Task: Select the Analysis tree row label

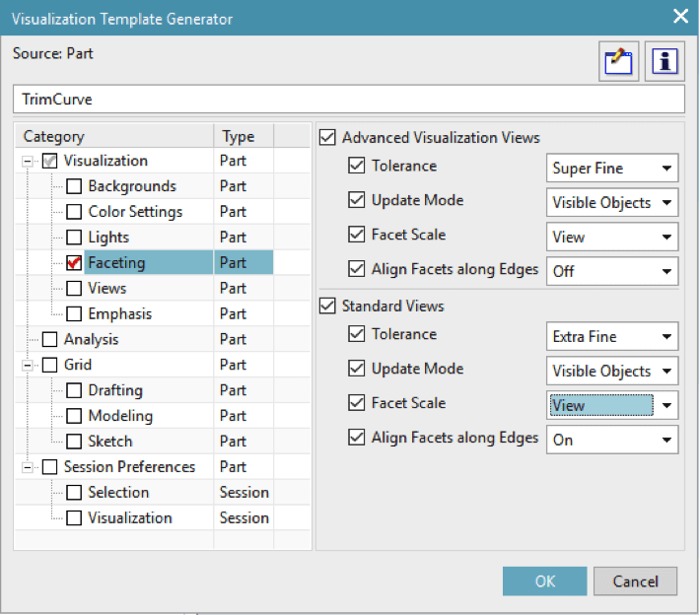Action: [91, 340]
